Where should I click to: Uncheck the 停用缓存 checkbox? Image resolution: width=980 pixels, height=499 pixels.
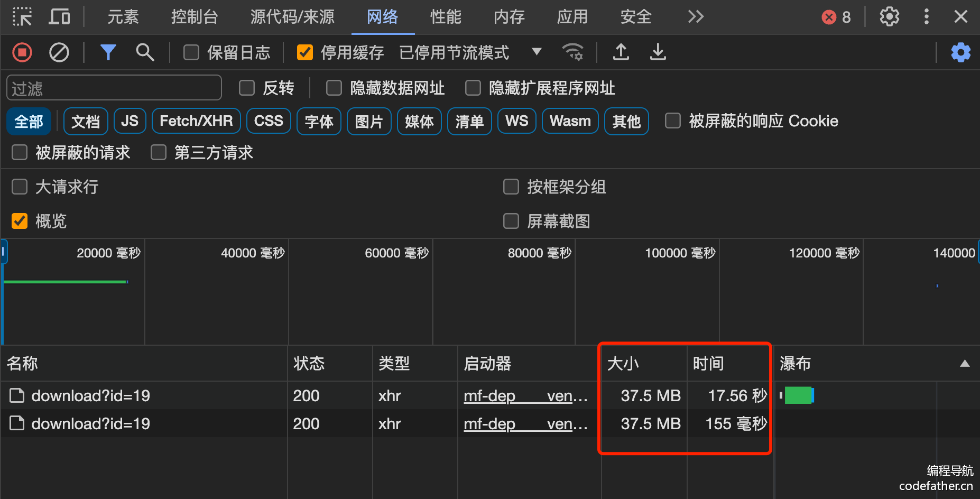click(x=305, y=52)
